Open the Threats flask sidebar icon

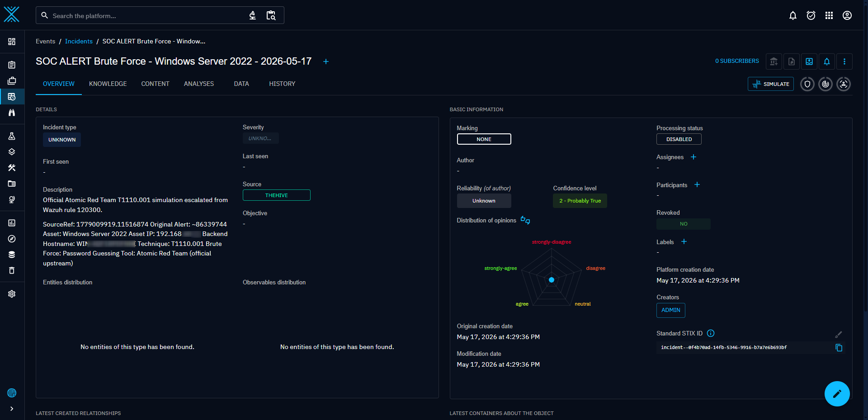(12, 136)
